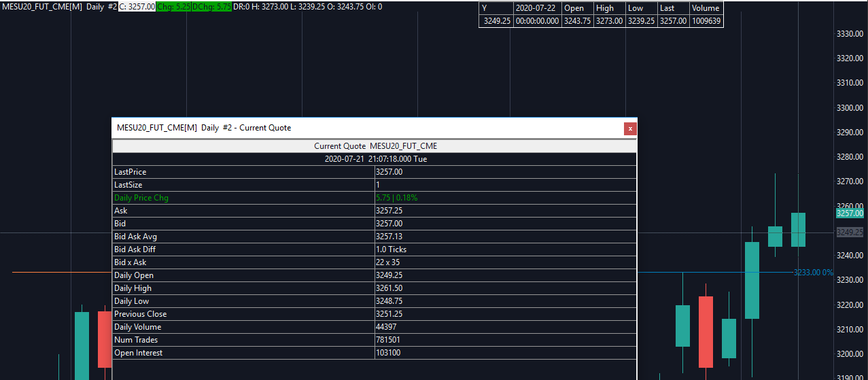Click the Bid Ask Avg value 3257.13
Viewport: 868px width, 380px height.
click(505, 237)
